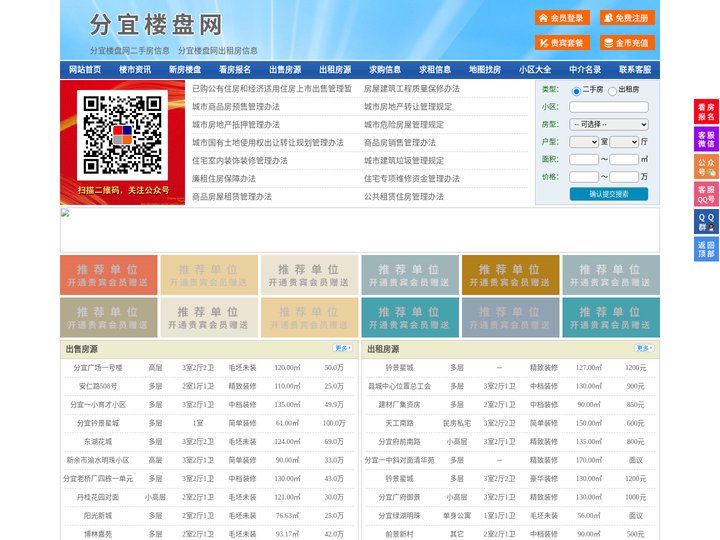
Task: Select the 出租房 radio button
Action: [x=612, y=91]
